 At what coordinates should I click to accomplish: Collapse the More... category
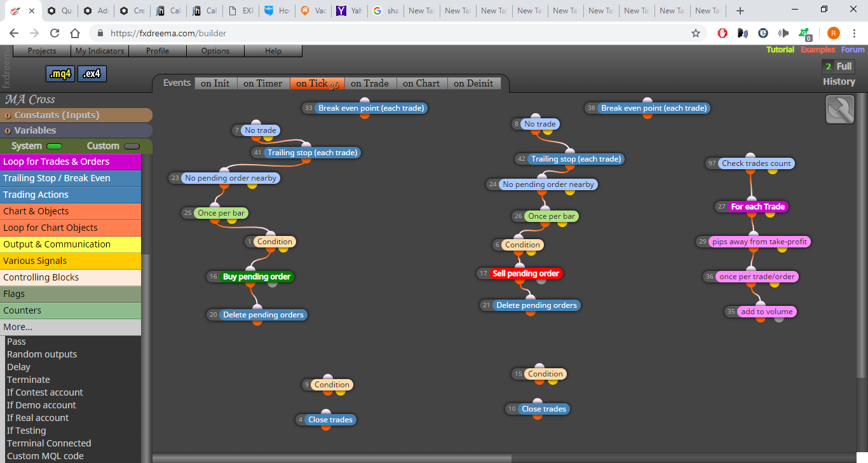coord(71,327)
